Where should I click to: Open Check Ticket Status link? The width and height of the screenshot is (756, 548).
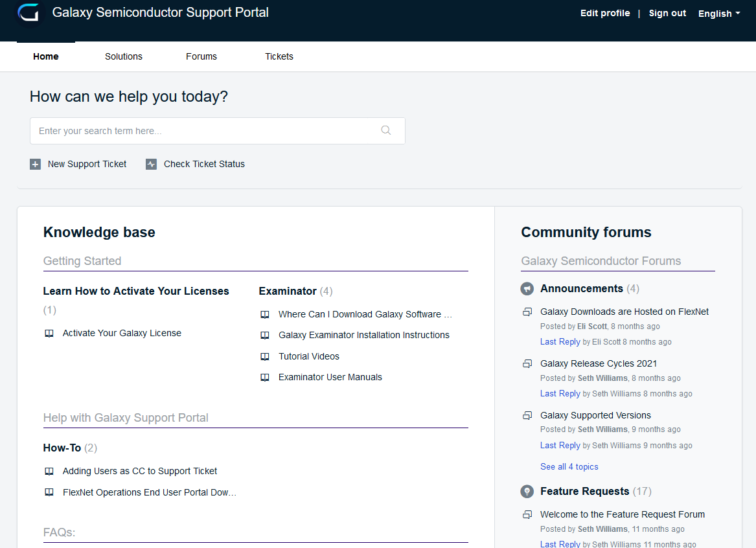pyautogui.click(x=205, y=164)
